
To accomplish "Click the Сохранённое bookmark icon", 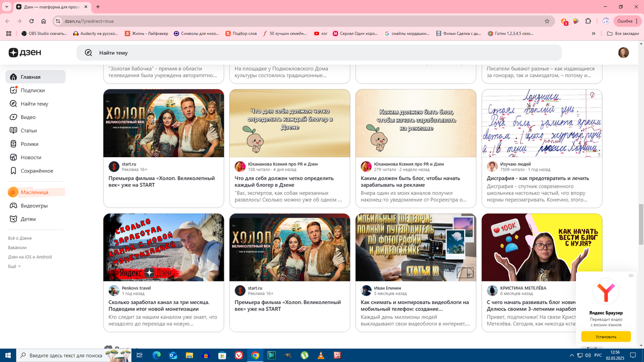I will (x=14, y=171).
